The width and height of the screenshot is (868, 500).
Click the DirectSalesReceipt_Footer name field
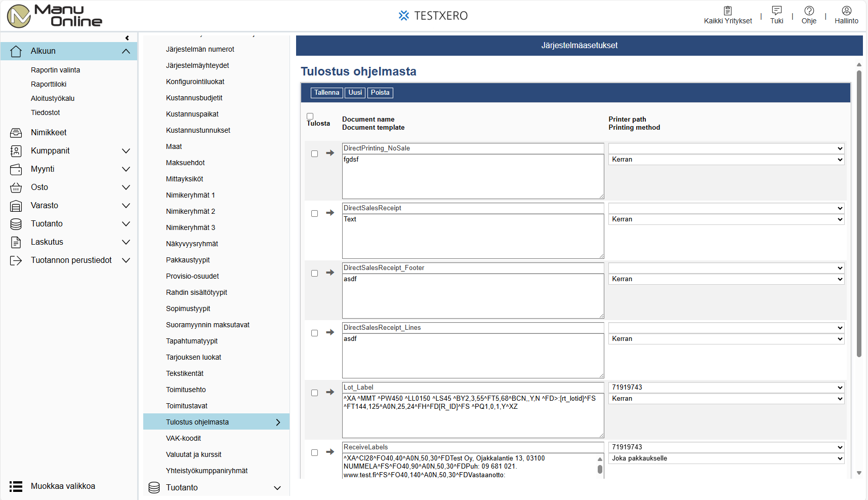[x=473, y=268]
